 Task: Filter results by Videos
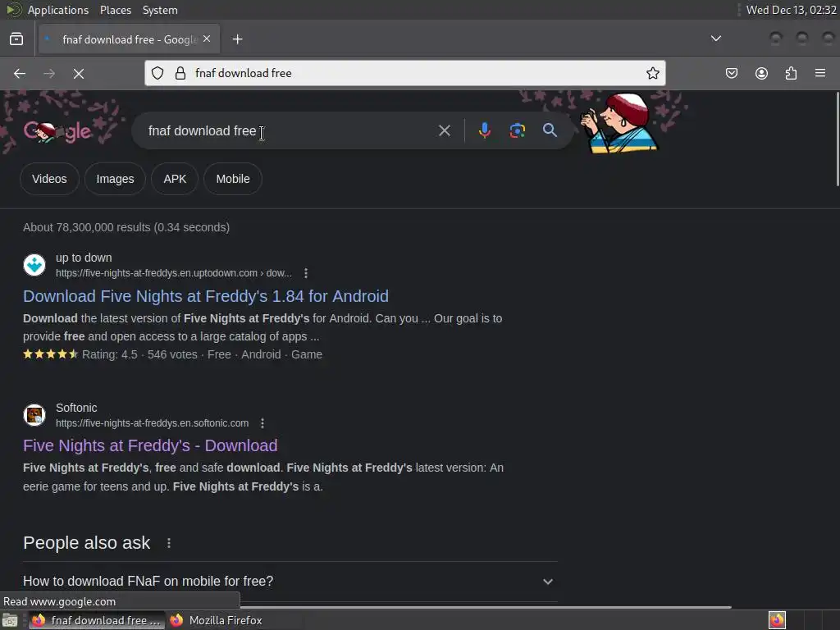49,179
